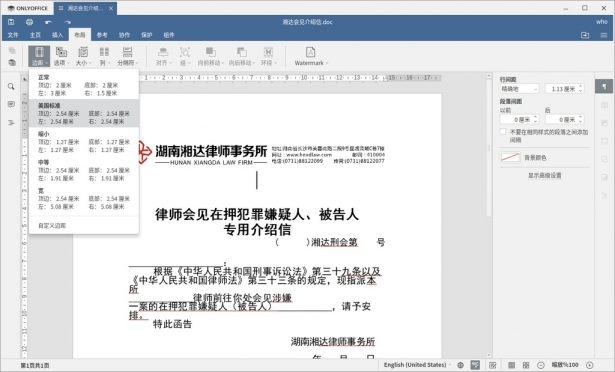Switch to the 主页 (Home) tab
615x372 pixels.
(35, 35)
